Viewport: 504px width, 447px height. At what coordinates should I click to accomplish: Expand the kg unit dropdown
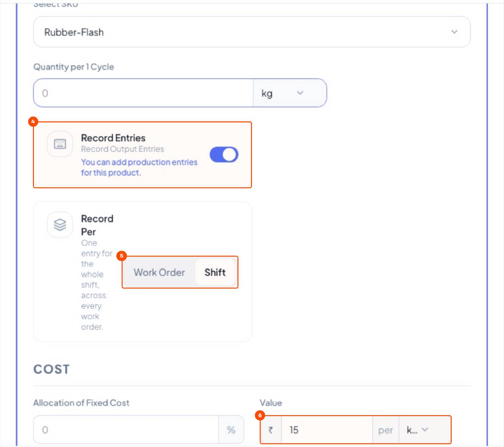coord(290,93)
